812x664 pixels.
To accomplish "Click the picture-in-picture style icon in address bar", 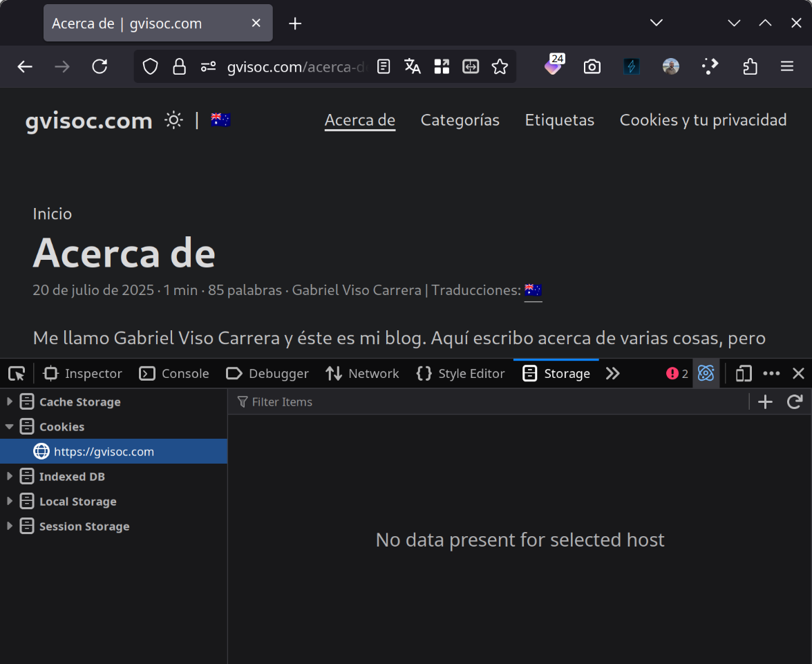I will 471,67.
